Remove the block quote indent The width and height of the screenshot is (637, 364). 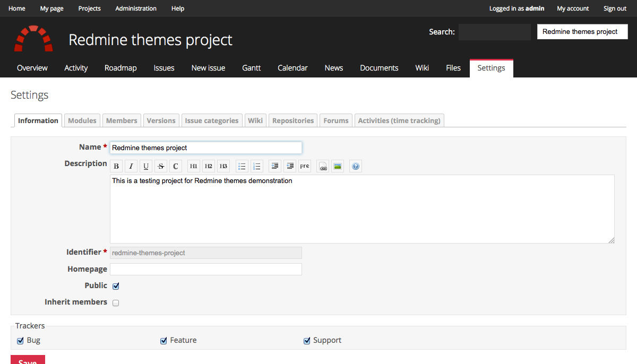289,166
